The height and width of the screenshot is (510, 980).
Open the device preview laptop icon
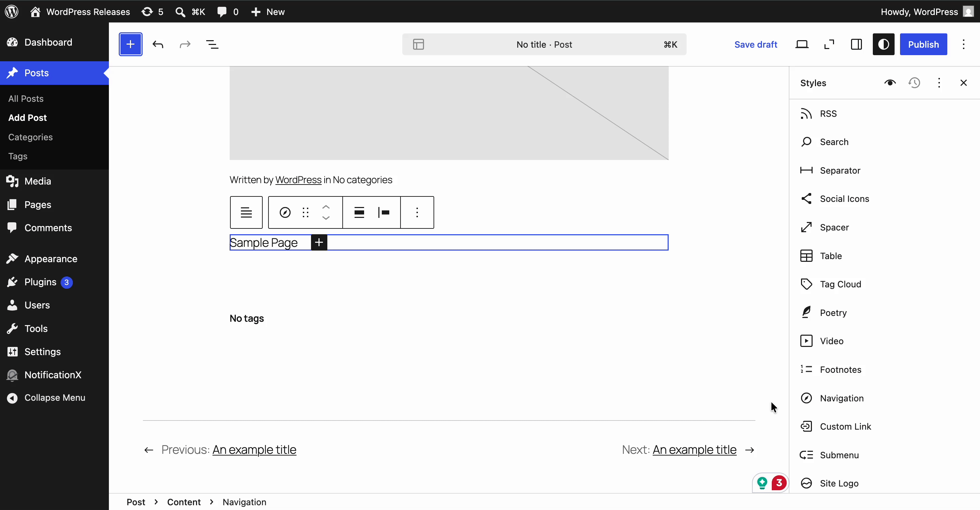[x=802, y=45]
